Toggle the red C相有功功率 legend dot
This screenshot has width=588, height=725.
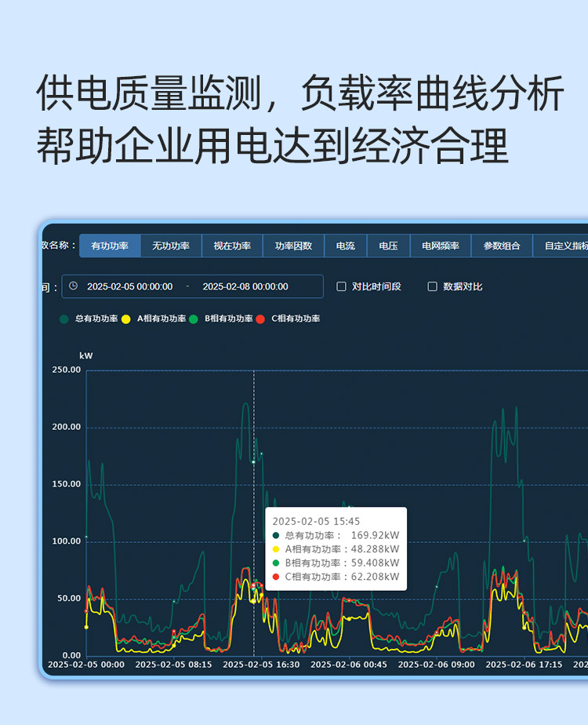tap(260, 319)
